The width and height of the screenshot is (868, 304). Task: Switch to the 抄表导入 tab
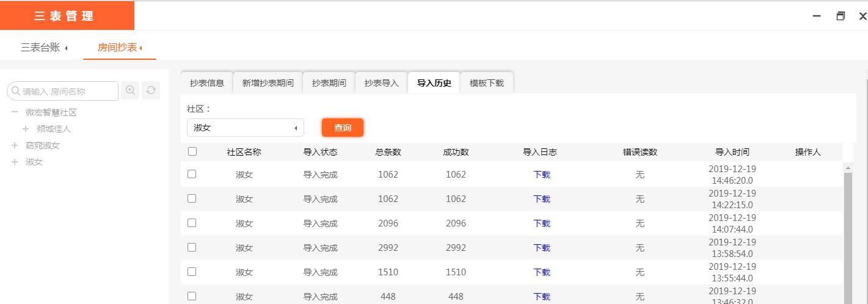pos(381,83)
